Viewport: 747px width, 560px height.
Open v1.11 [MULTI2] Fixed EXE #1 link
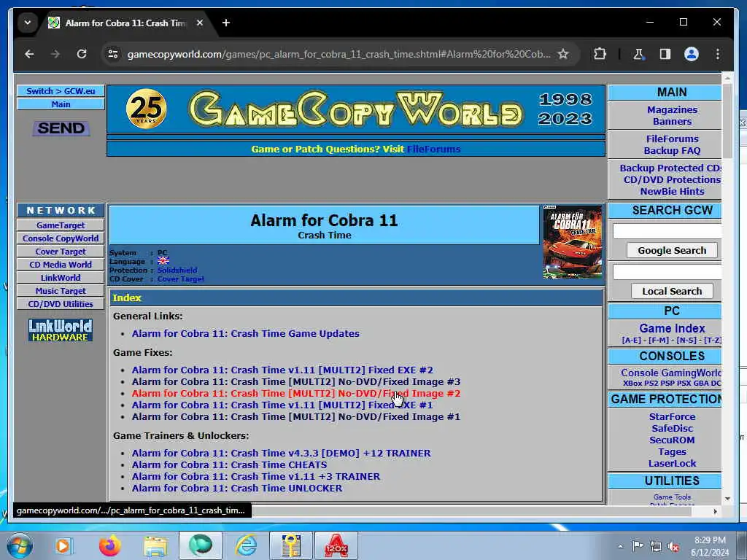click(282, 405)
